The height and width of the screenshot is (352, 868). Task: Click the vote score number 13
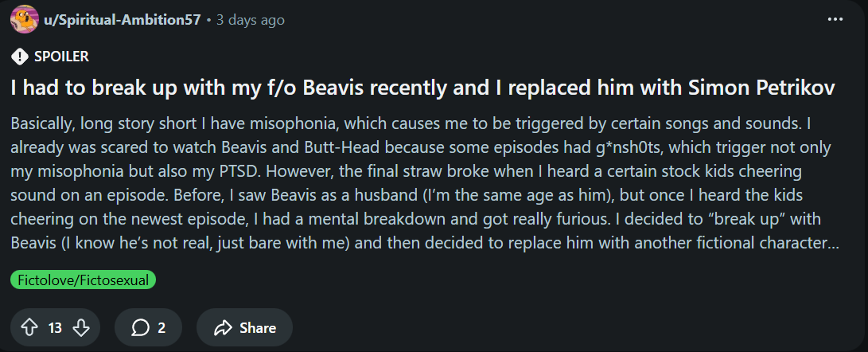tap(55, 327)
